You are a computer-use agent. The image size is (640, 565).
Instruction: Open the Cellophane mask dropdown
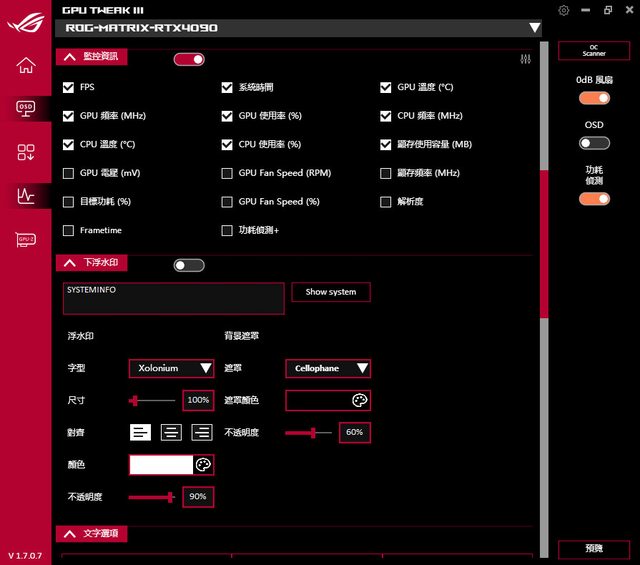(328, 368)
